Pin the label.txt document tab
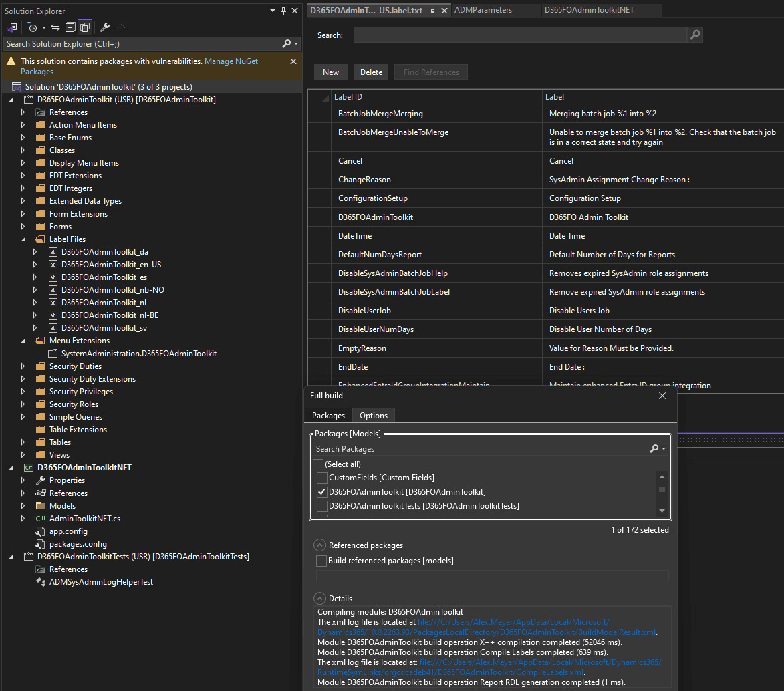The image size is (784, 691). (x=432, y=11)
